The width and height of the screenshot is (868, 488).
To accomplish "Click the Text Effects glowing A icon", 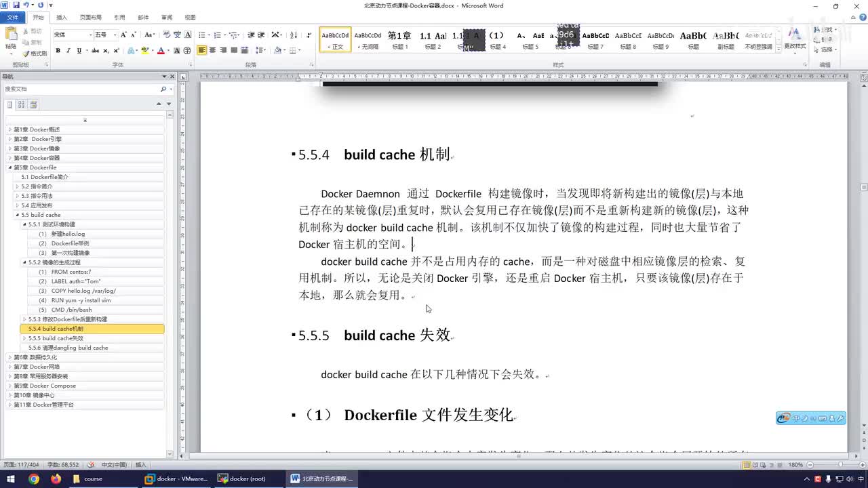I will (x=132, y=51).
